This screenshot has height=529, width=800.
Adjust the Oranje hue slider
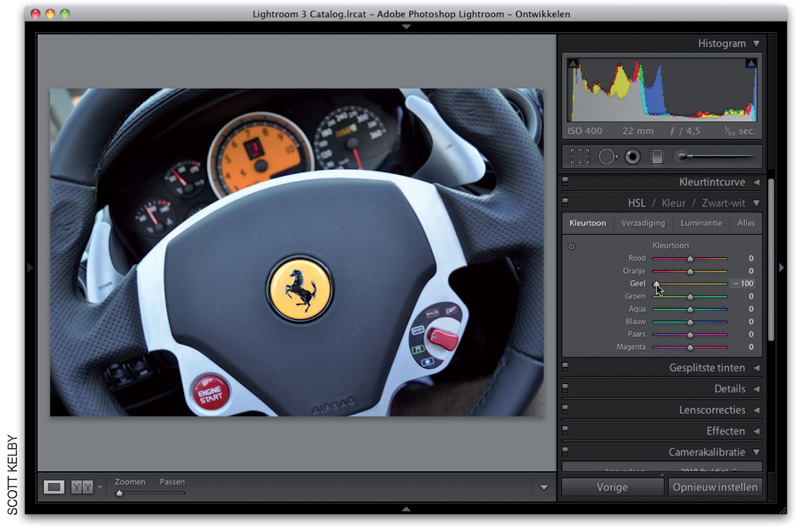click(690, 271)
